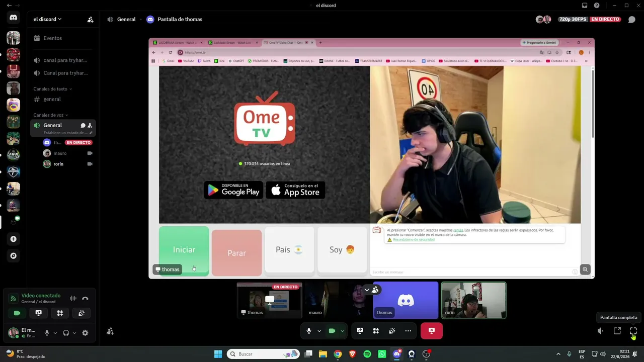This screenshot has height=362, width=644.
Task: Add a server with the plus icon
Action: [14, 239]
